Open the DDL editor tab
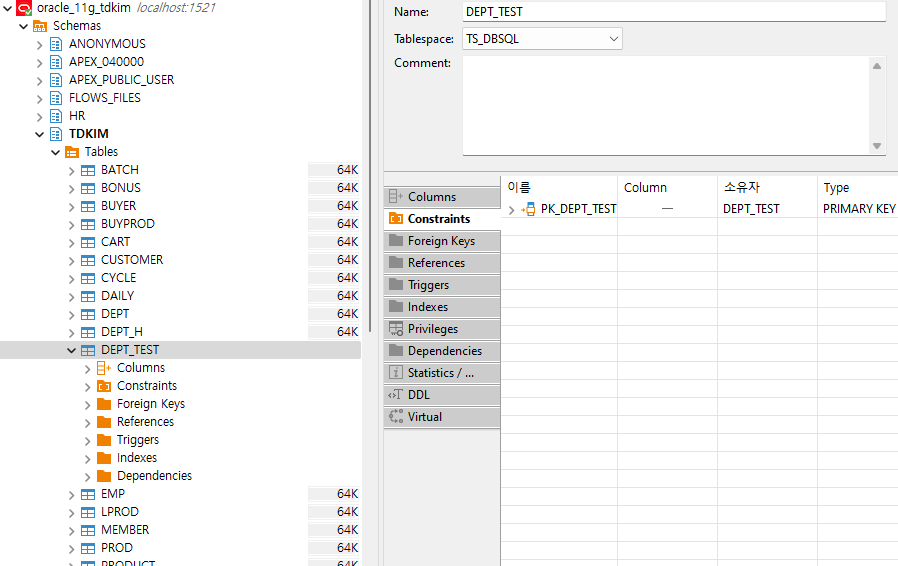This screenshot has width=898, height=566. tap(442, 395)
